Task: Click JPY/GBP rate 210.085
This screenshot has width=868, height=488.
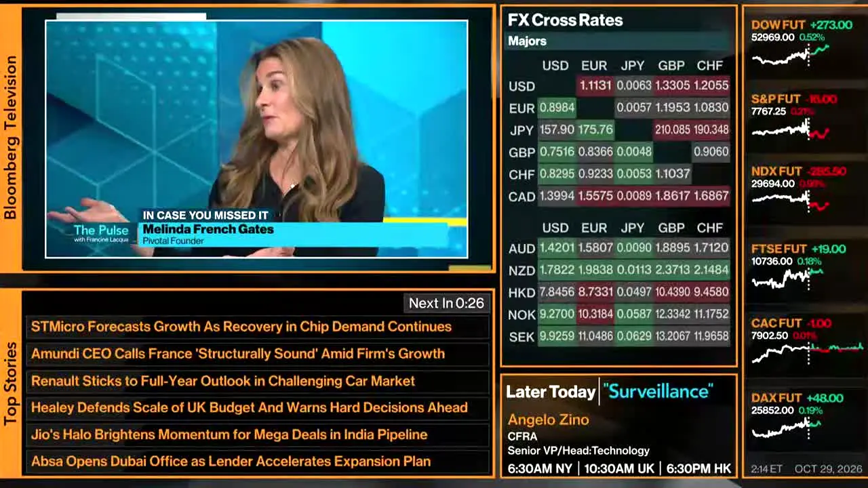Action: [x=672, y=129]
